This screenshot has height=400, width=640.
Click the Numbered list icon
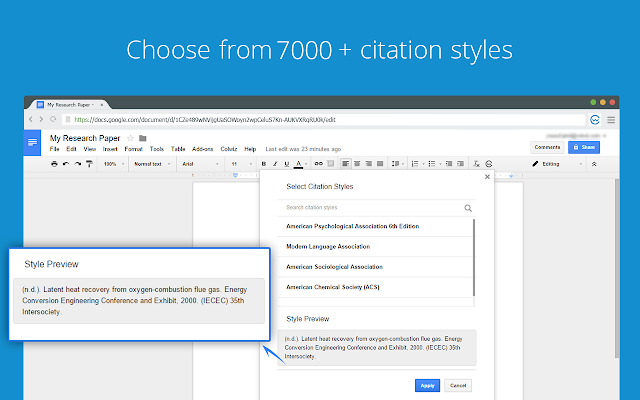point(415,164)
